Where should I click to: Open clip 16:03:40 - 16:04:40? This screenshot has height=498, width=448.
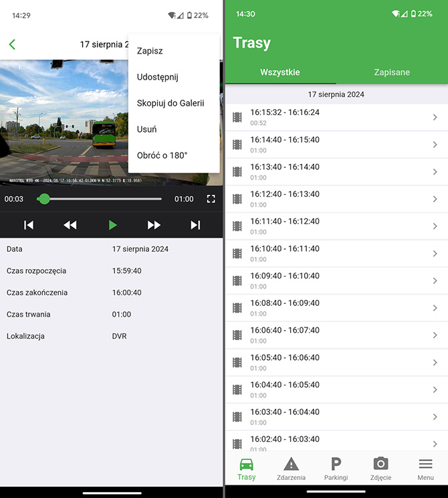tap(336, 417)
